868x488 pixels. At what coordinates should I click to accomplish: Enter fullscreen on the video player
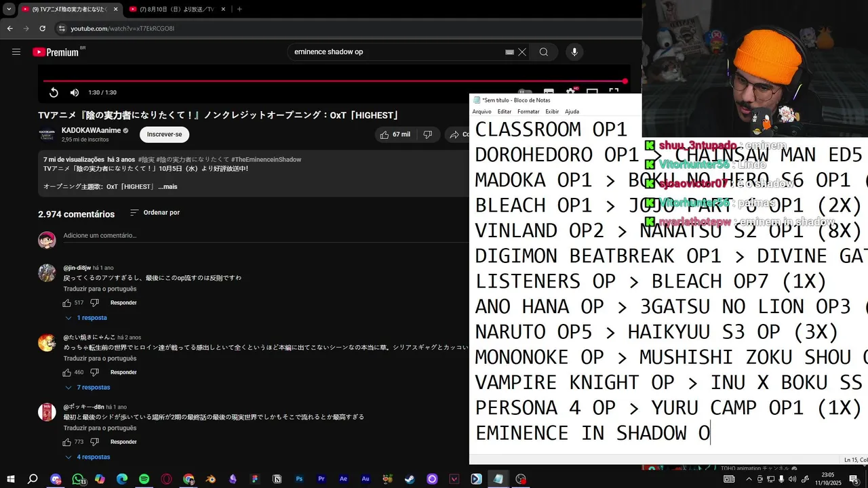(614, 92)
